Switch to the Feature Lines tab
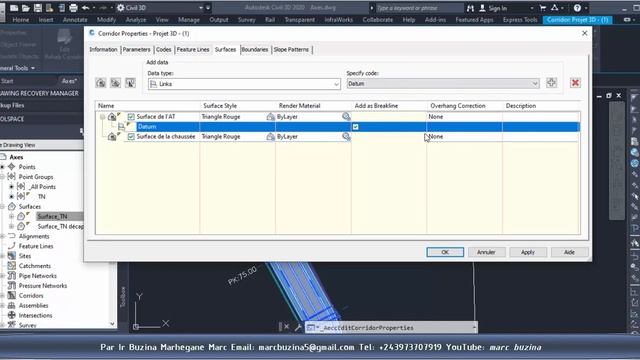This screenshot has height=360, width=640. pyautogui.click(x=193, y=49)
